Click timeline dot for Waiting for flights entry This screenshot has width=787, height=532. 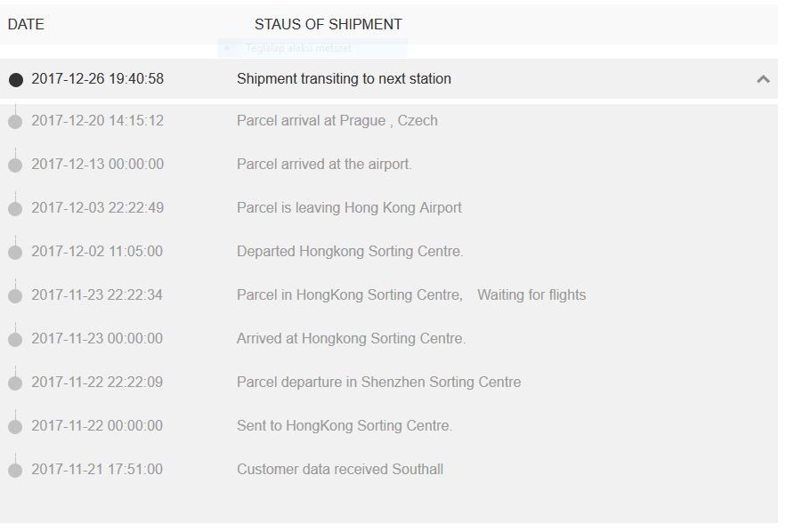click(15, 296)
